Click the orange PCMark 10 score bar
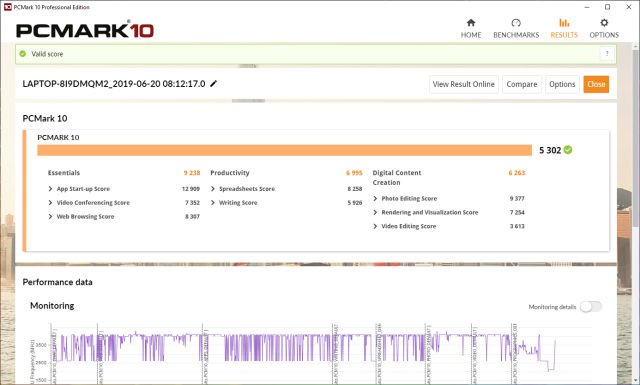Viewport: 640px width, 385px height. (284, 150)
